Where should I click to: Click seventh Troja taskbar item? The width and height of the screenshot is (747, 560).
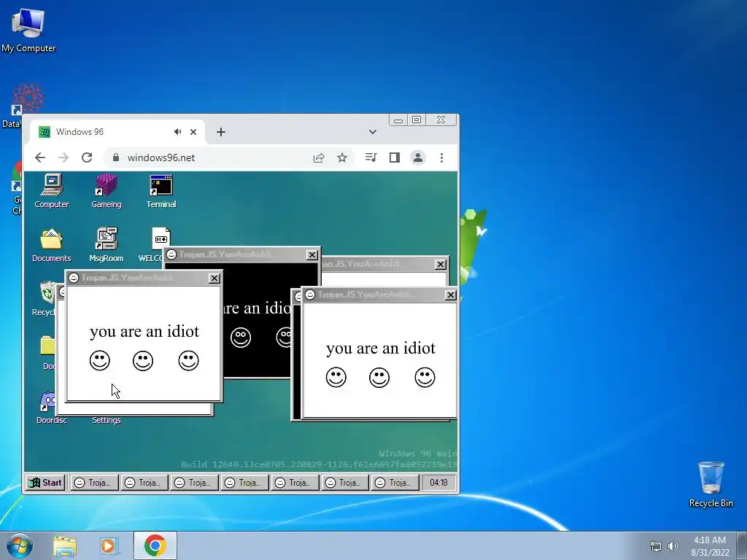395,483
